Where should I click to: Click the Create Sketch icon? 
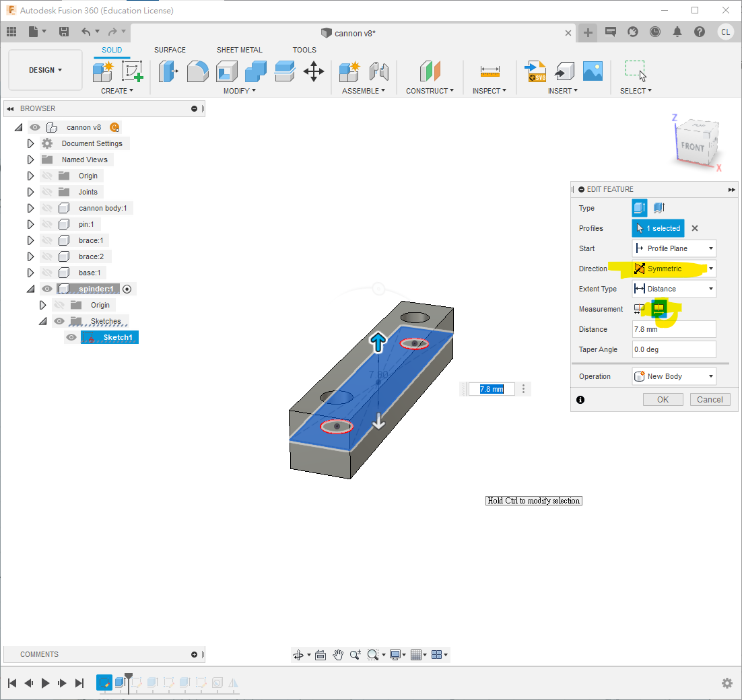click(132, 71)
